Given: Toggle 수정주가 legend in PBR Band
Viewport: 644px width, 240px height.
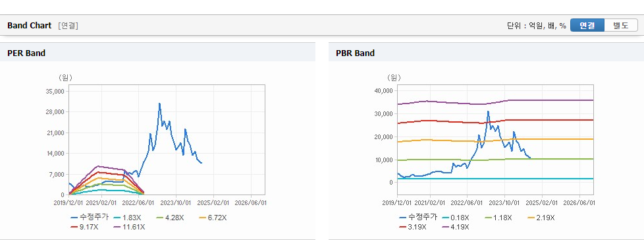Looking at the screenshot, I should tap(418, 218).
